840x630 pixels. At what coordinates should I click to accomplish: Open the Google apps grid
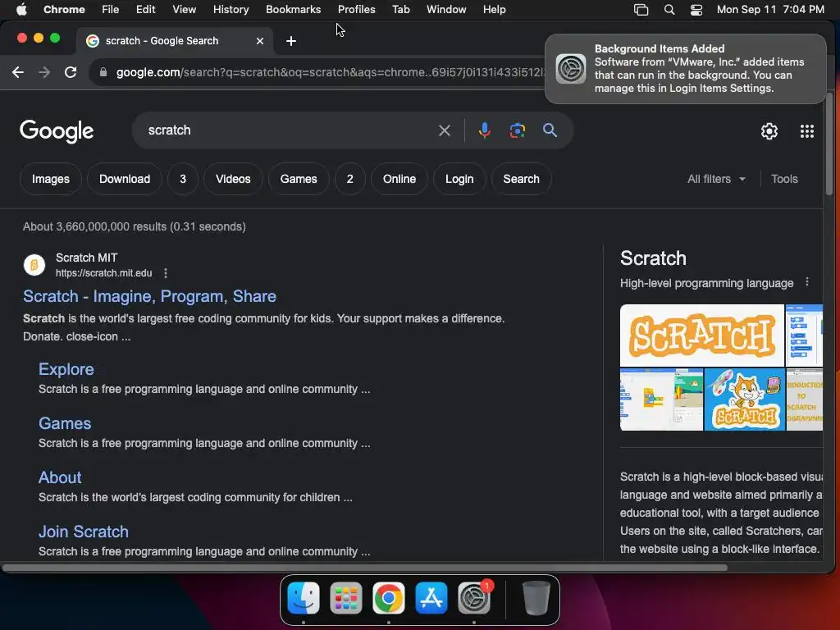[x=807, y=131]
